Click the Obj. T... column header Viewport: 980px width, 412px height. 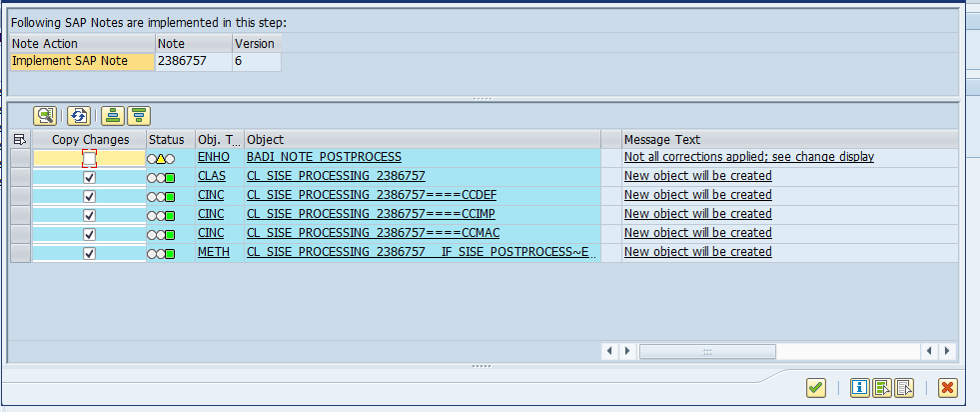click(x=220, y=139)
